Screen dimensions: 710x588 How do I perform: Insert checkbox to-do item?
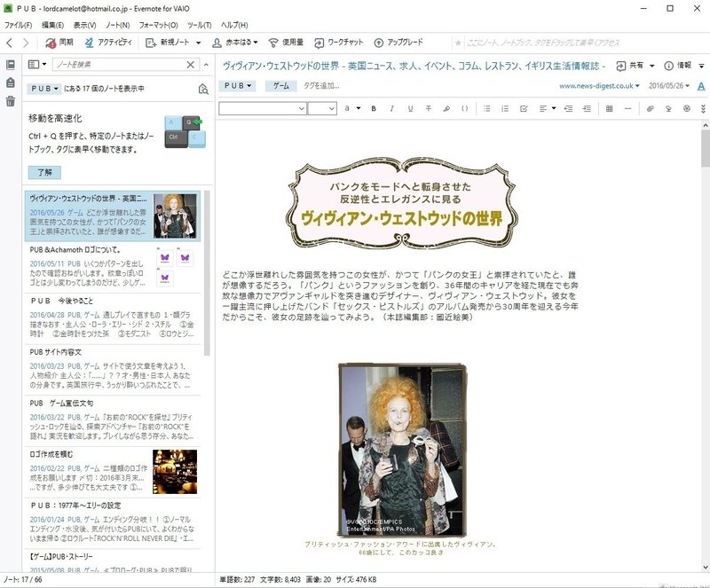click(524, 108)
